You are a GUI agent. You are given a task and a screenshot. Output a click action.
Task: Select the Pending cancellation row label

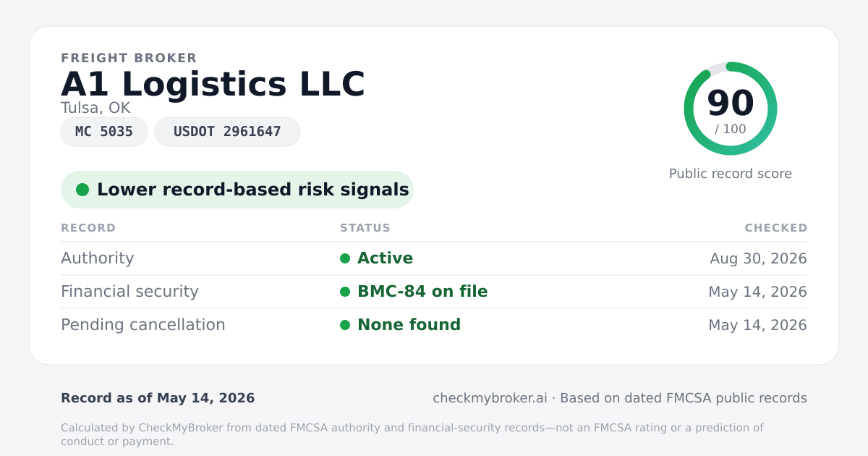(143, 325)
